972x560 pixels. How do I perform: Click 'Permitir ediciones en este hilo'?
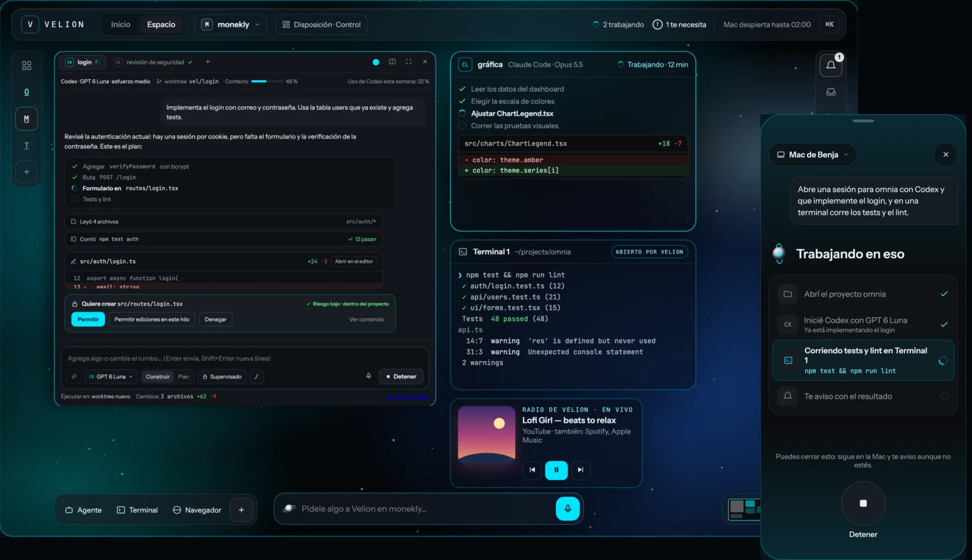tap(152, 319)
